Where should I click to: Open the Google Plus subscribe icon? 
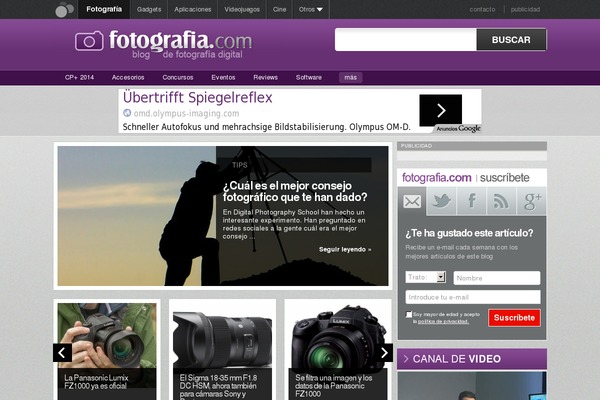532,201
